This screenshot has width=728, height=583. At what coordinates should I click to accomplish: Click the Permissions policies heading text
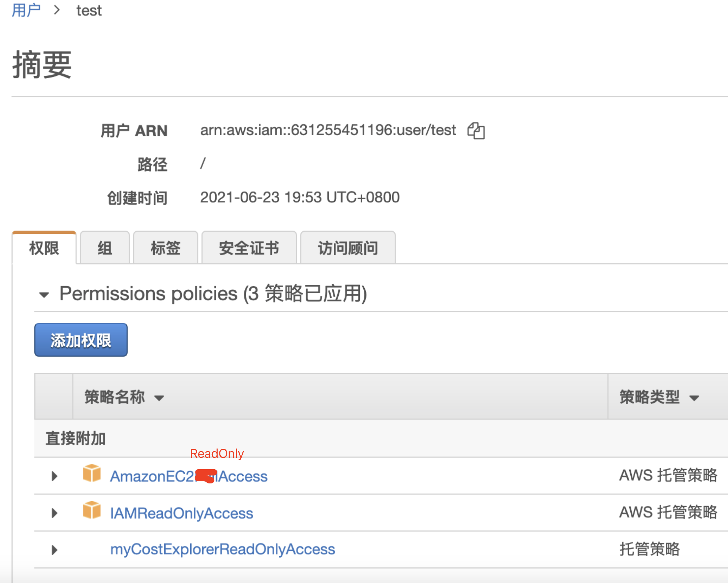click(x=213, y=294)
